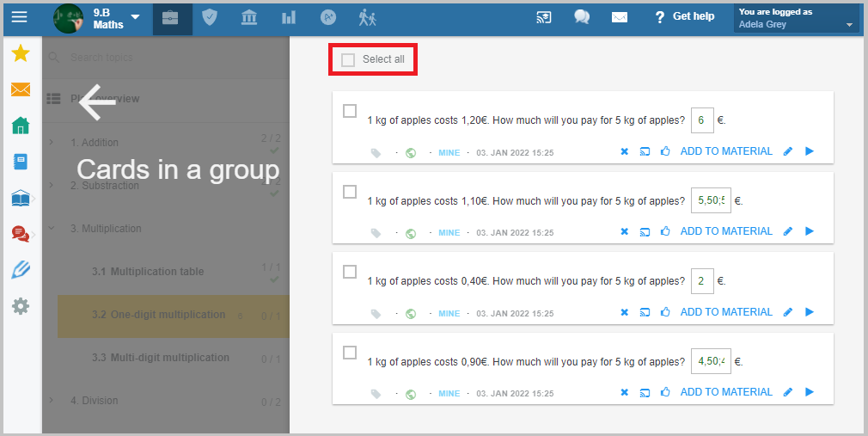The height and width of the screenshot is (436, 868).
Task: Play the 0,90€ apples card
Action: (x=810, y=391)
